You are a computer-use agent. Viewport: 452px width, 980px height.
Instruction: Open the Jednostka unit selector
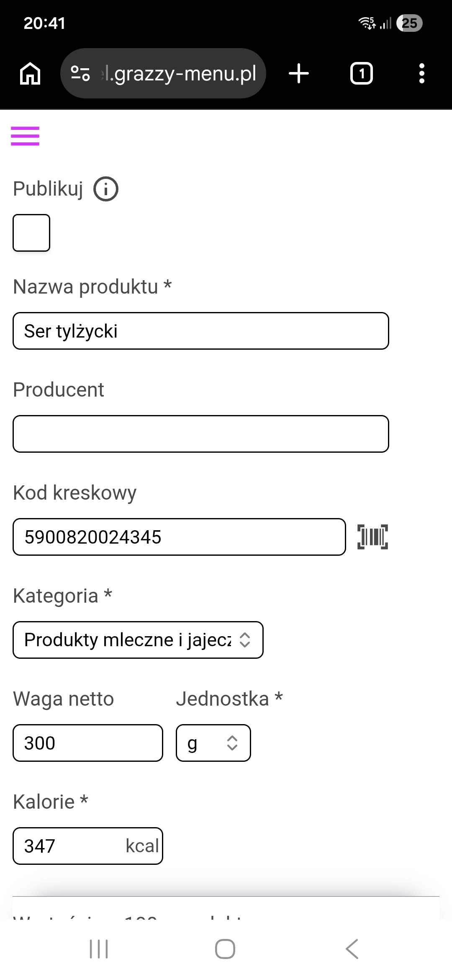click(x=213, y=743)
